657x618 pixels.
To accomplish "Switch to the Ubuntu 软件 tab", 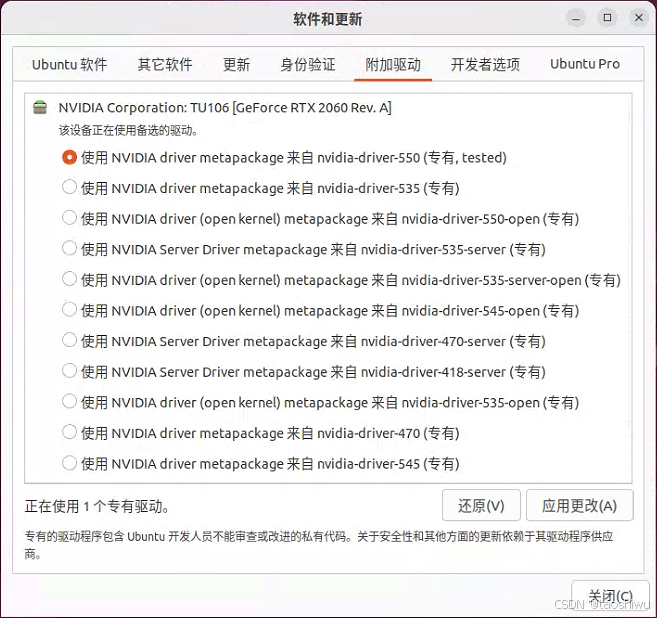I will point(70,64).
